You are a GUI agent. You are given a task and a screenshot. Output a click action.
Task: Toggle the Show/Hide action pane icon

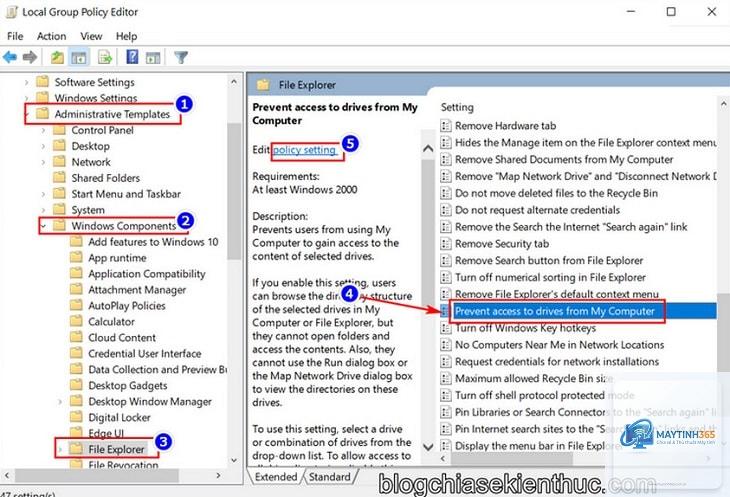(x=153, y=58)
